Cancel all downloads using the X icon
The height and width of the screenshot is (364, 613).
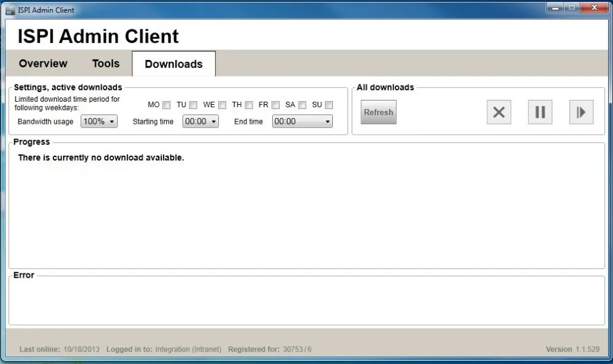[498, 112]
